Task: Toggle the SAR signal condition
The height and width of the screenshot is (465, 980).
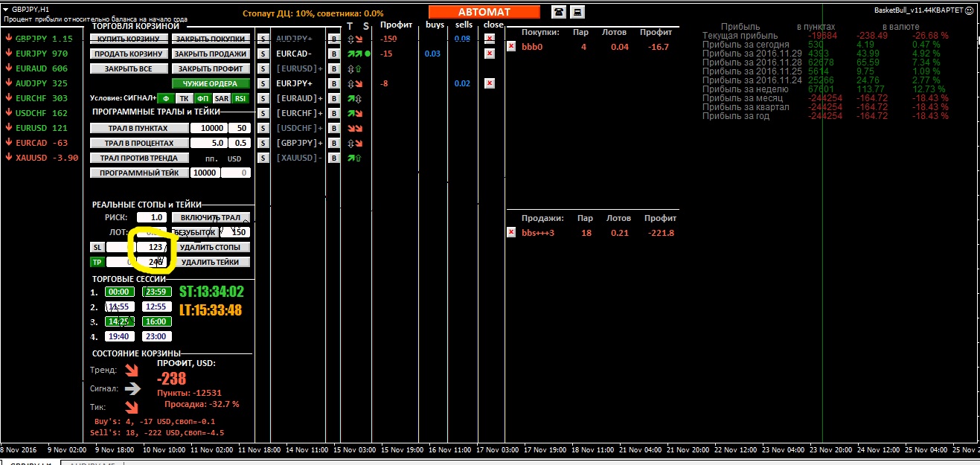Action: [221, 98]
